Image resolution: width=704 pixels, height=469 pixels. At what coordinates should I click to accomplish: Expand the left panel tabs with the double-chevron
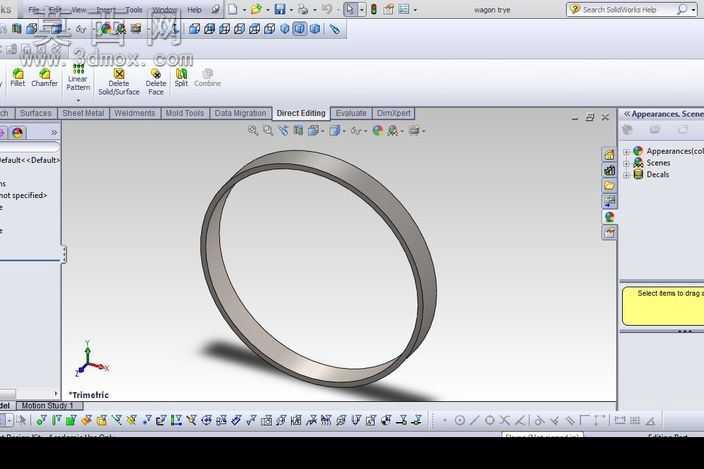point(54,132)
